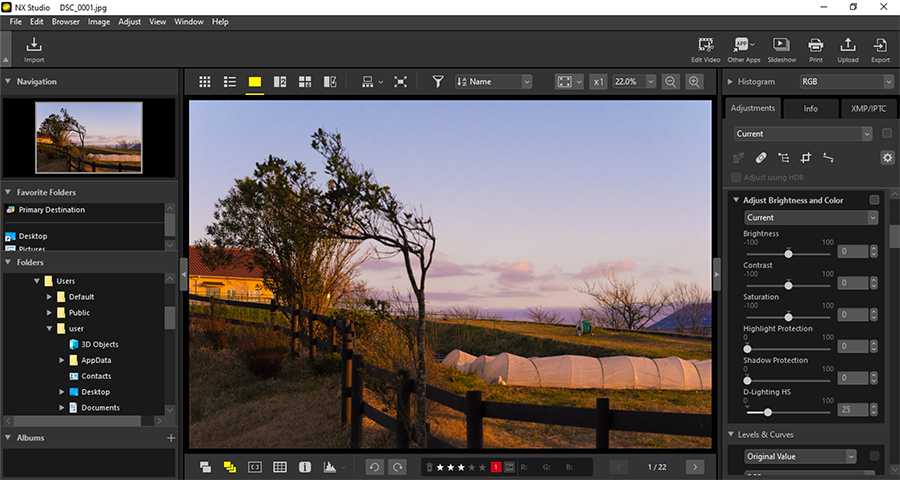Open the Original Value dropdown
The height and width of the screenshot is (480, 900).
(x=800, y=456)
